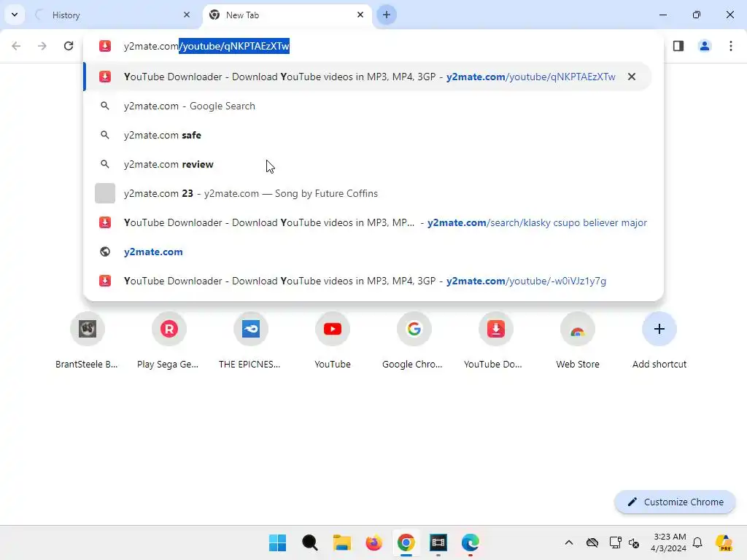Click the forward navigation arrow
747x560 pixels.
[x=42, y=46]
